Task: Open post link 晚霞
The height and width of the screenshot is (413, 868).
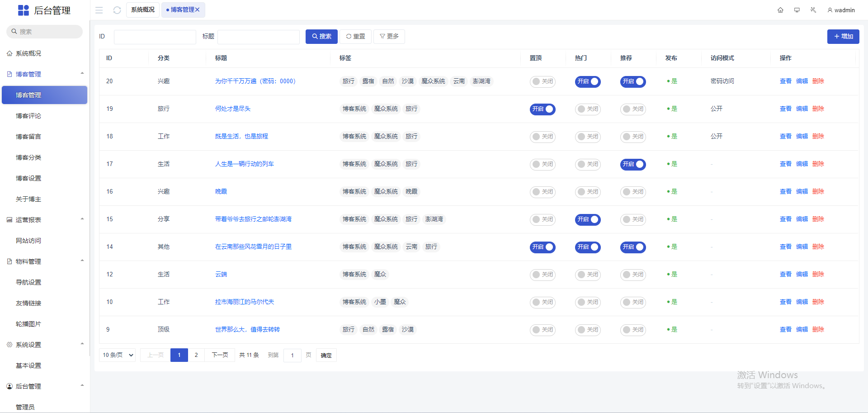Action: 221,192
